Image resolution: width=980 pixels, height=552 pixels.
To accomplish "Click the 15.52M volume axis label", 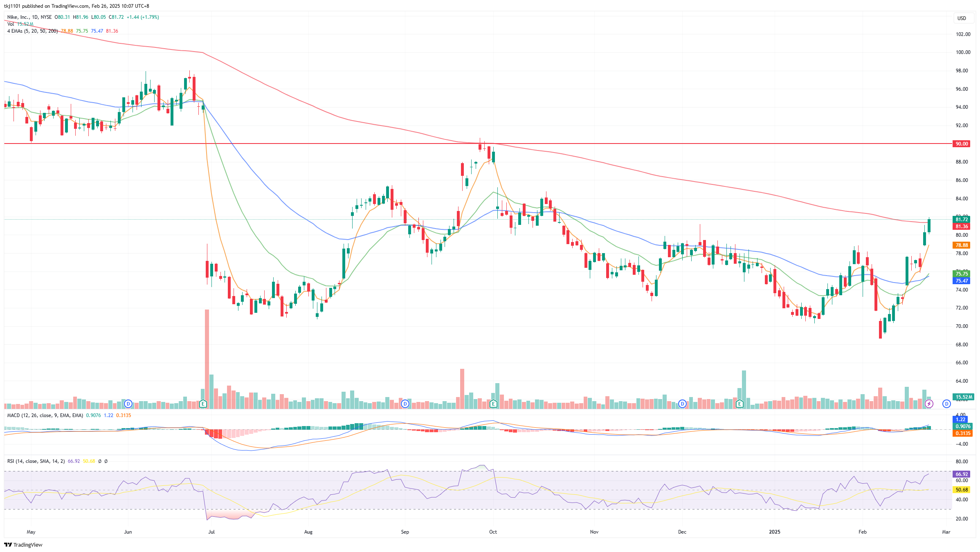I will (x=963, y=397).
